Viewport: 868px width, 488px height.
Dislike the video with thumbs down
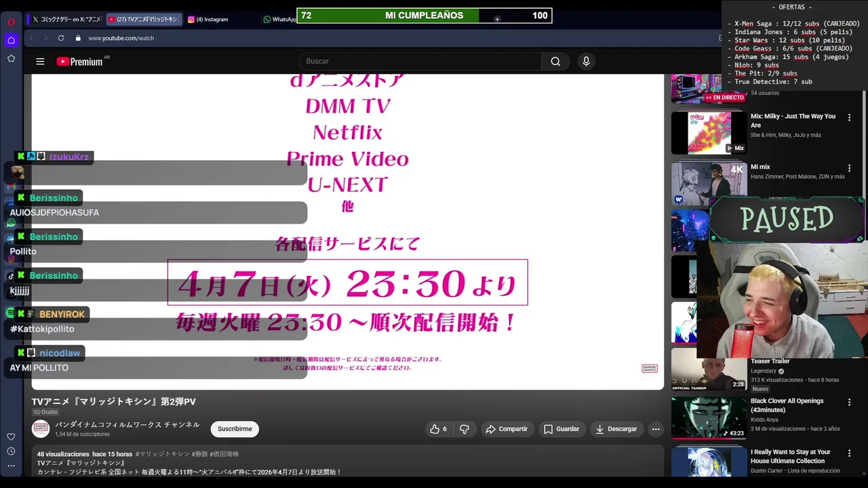(465, 429)
